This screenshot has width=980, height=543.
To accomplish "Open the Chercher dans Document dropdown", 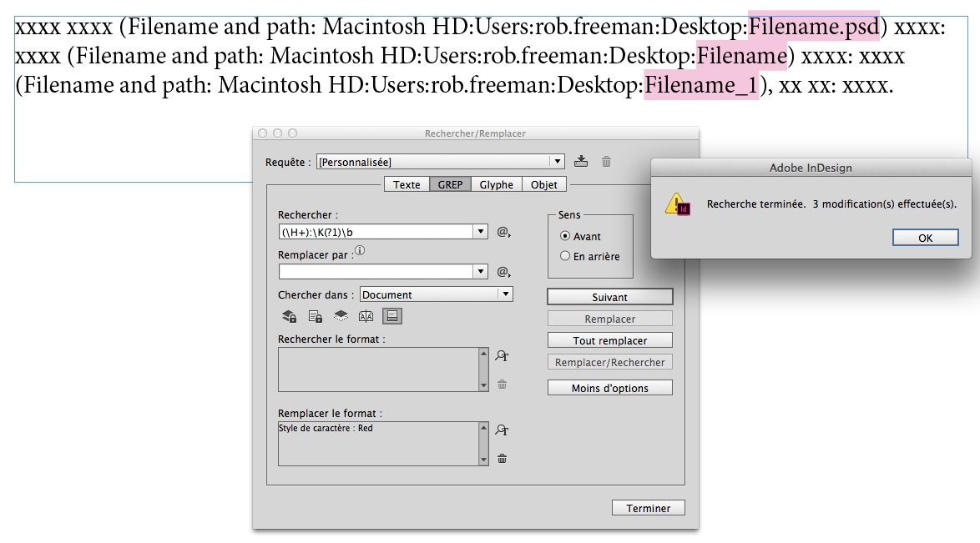I will pos(437,294).
